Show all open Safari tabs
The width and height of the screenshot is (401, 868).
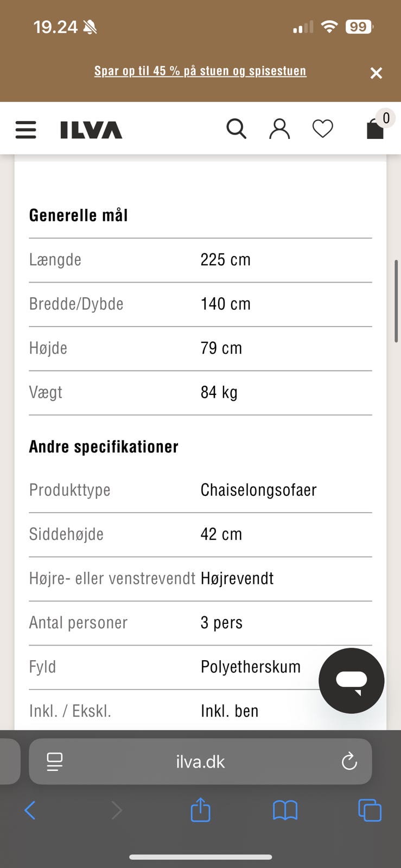tap(370, 810)
